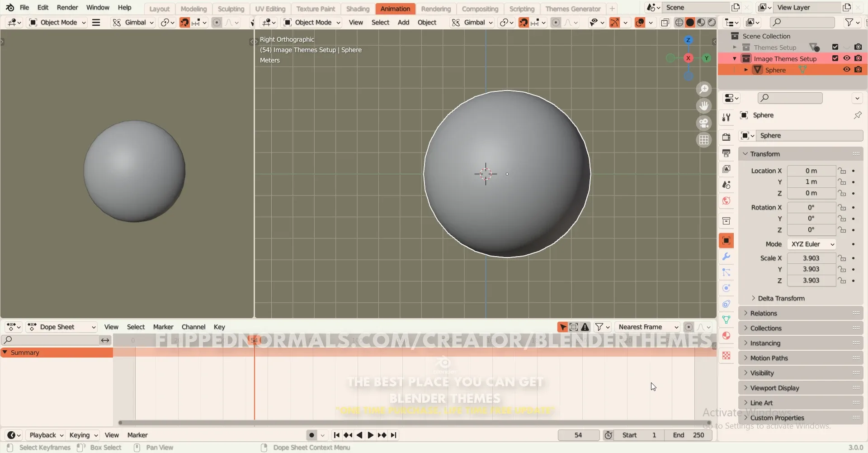Viewport: 868px width, 453px height.
Task: Select the Rendered viewport shading mode
Action: tap(713, 22)
